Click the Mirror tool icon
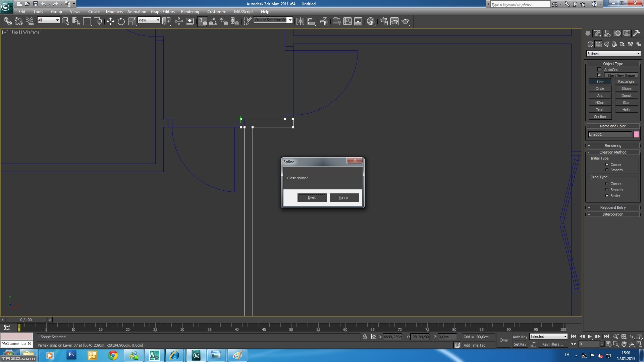 click(x=300, y=21)
